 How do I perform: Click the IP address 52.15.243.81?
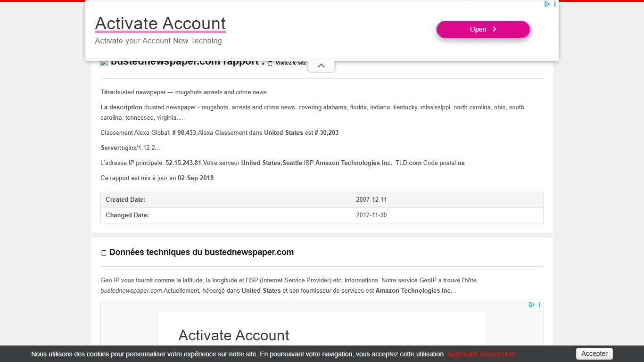coord(183,163)
